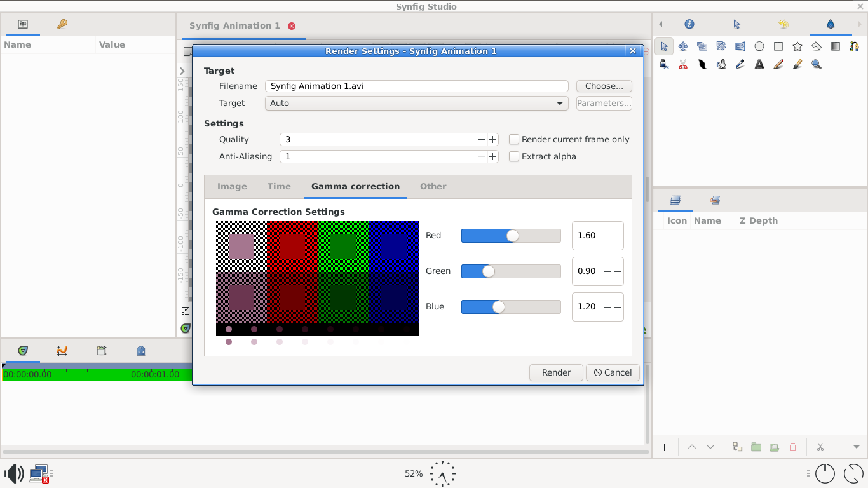This screenshot has width=868, height=488.
Task: Select the Cutout scissors tool
Action: click(x=683, y=64)
